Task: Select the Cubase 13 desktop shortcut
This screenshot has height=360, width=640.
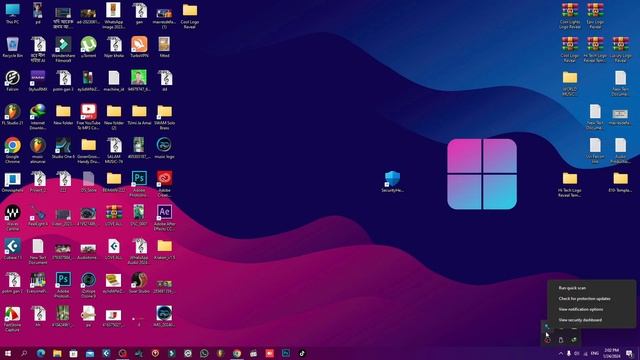Action: pyautogui.click(x=13, y=249)
